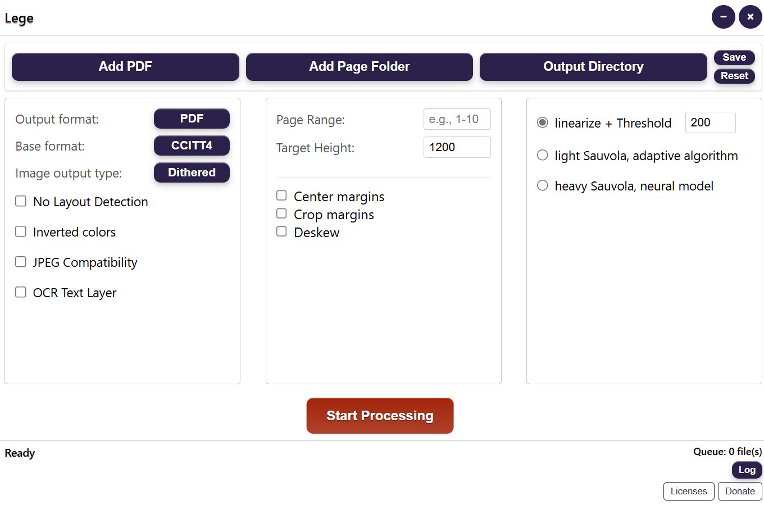The width and height of the screenshot is (764, 532).
Task: Change Dithered image output type
Action: pos(192,172)
